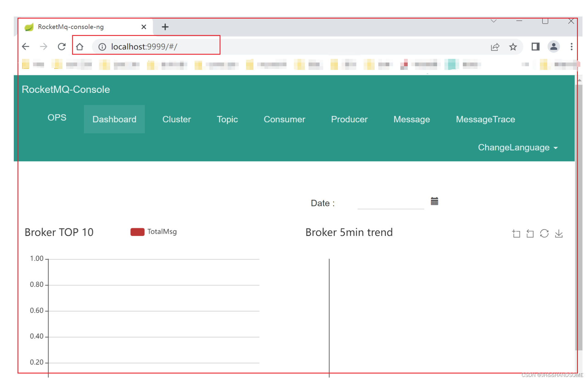Open the Consumer page
The height and width of the screenshot is (380, 588).
pos(285,119)
